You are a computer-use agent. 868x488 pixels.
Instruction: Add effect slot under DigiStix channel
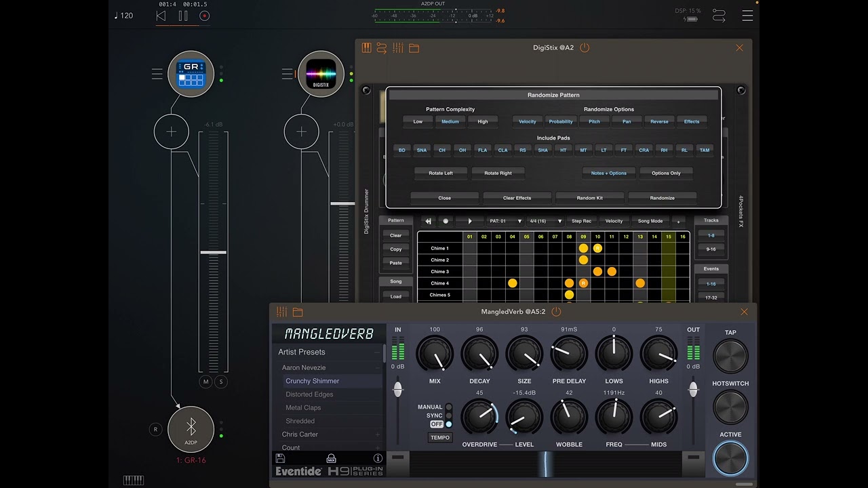301,131
